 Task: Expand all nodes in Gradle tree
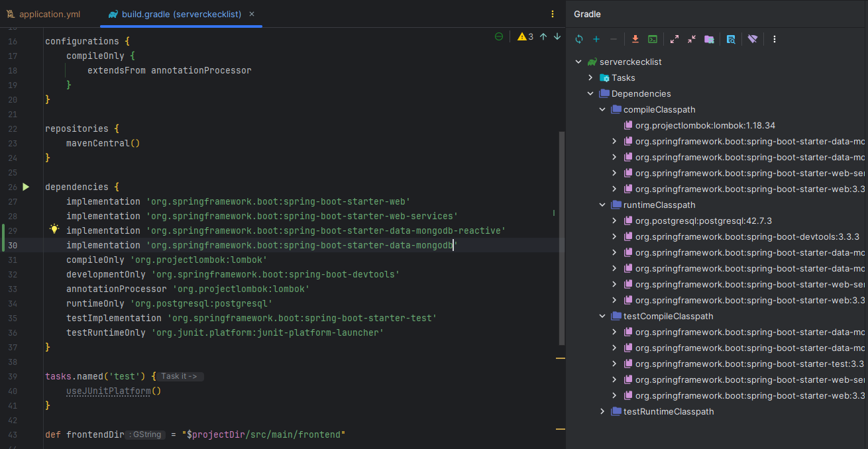(675, 39)
